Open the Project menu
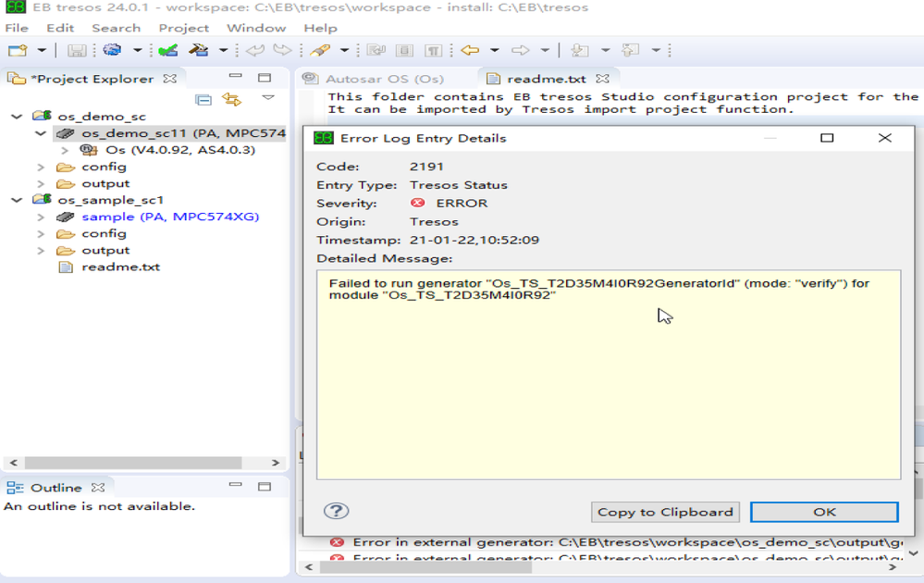The image size is (924, 583). (183, 28)
